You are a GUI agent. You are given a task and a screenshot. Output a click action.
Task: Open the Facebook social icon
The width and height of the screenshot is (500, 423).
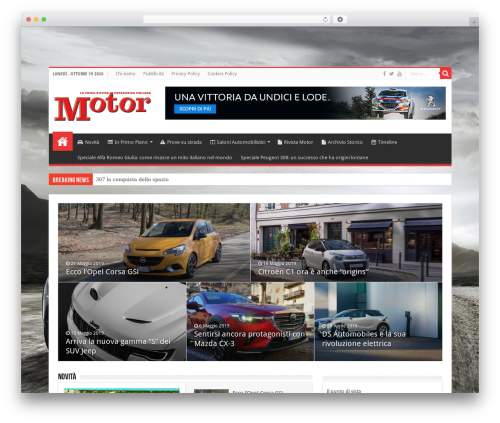pyautogui.click(x=384, y=74)
